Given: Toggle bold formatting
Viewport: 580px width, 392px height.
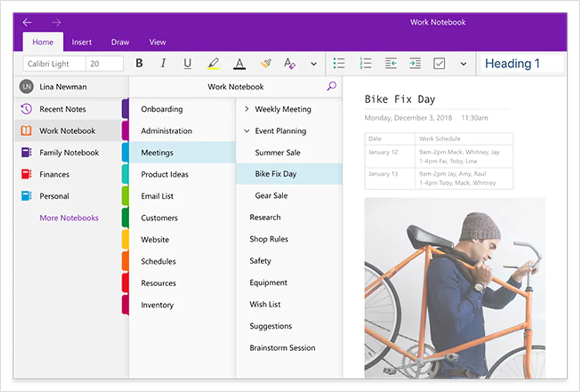Looking at the screenshot, I should [139, 63].
